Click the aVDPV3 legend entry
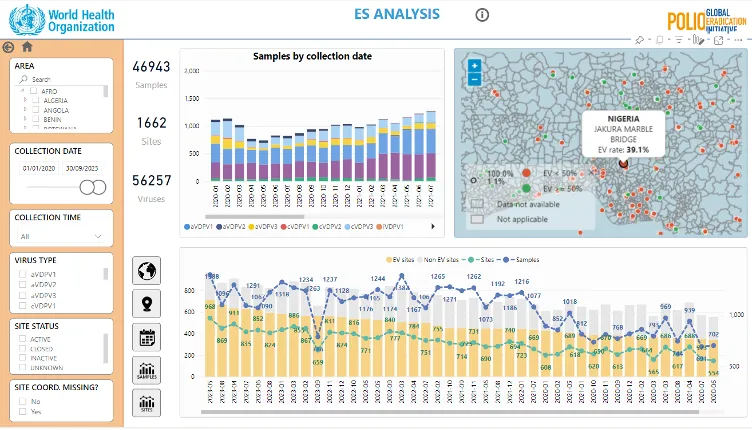 tap(263, 226)
